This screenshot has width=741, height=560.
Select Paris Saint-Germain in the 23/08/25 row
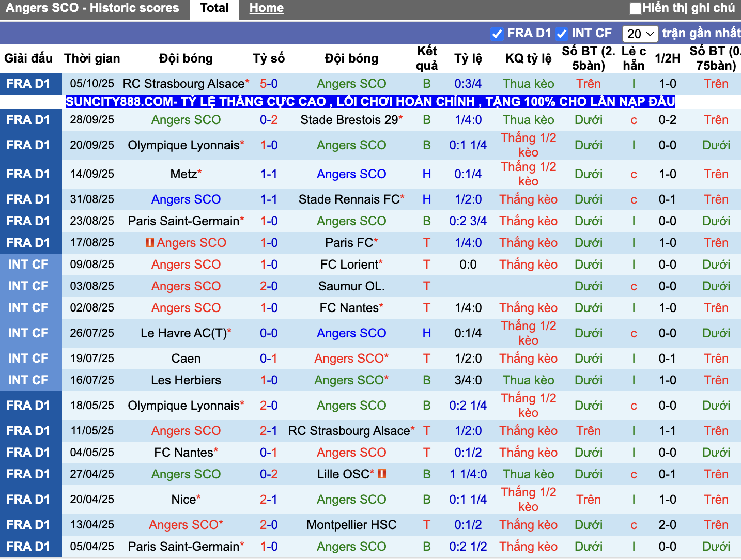point(183,221)
